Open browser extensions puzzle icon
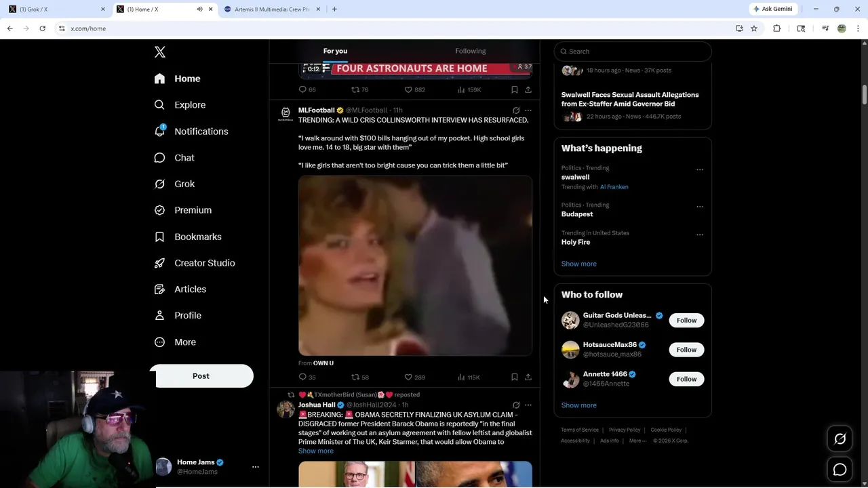868x488 pixels. pos(777,28)
